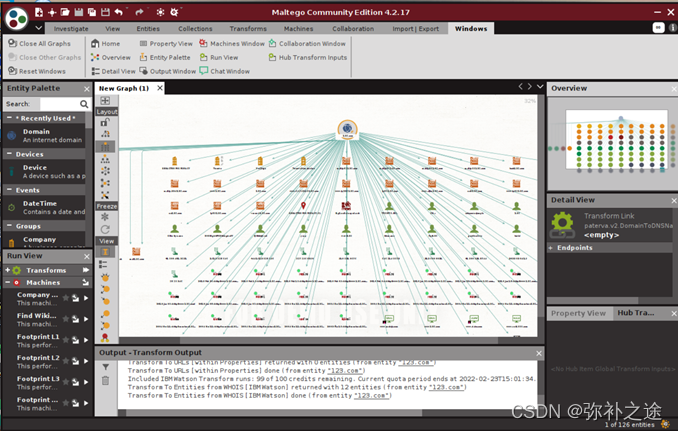Click the refresh layout circular arrow icon
The image size is (678, 431).
[105, 230]
